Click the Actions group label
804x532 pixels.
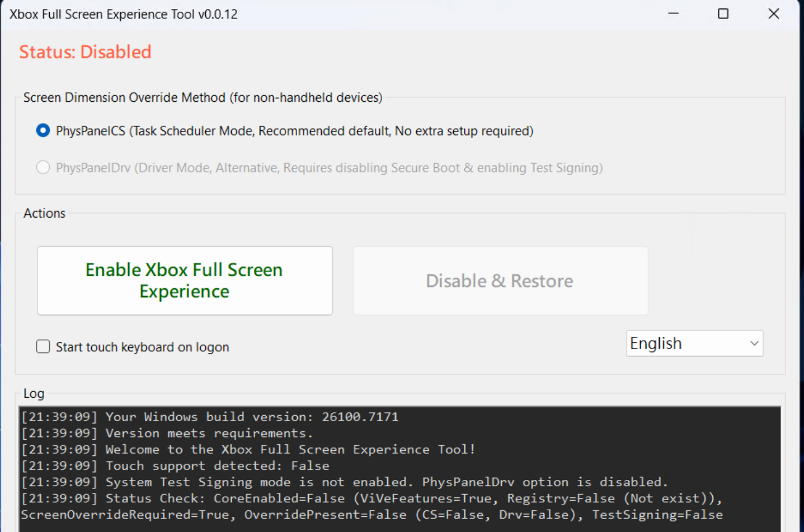pos(44,213)
